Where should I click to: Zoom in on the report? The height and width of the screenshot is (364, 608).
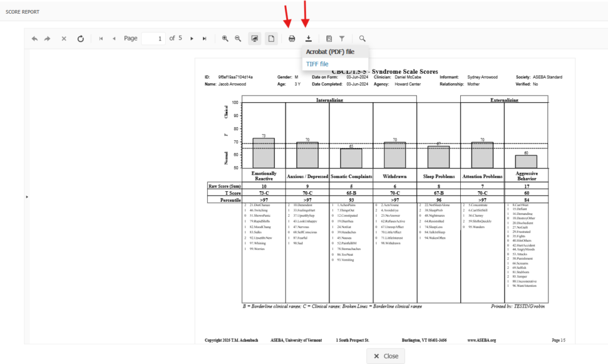tap(225, 39)
